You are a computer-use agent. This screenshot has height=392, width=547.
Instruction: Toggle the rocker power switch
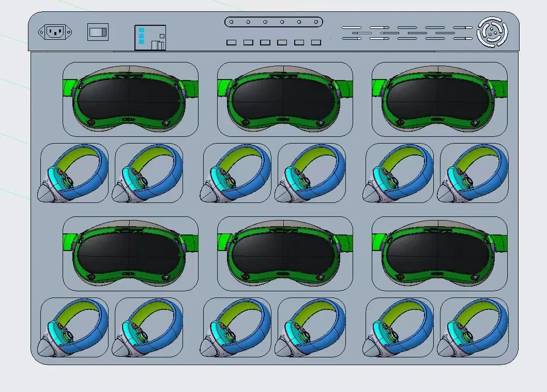coord(98,32)
